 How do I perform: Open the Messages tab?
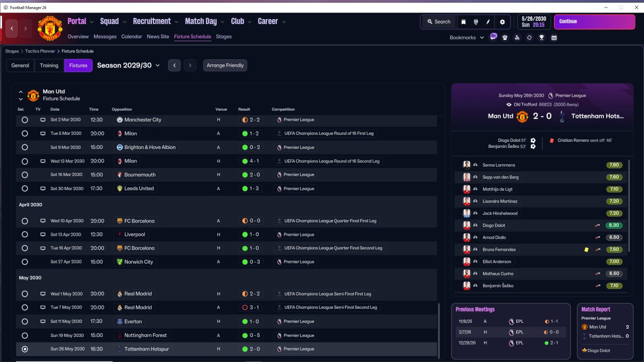(105, 37)
